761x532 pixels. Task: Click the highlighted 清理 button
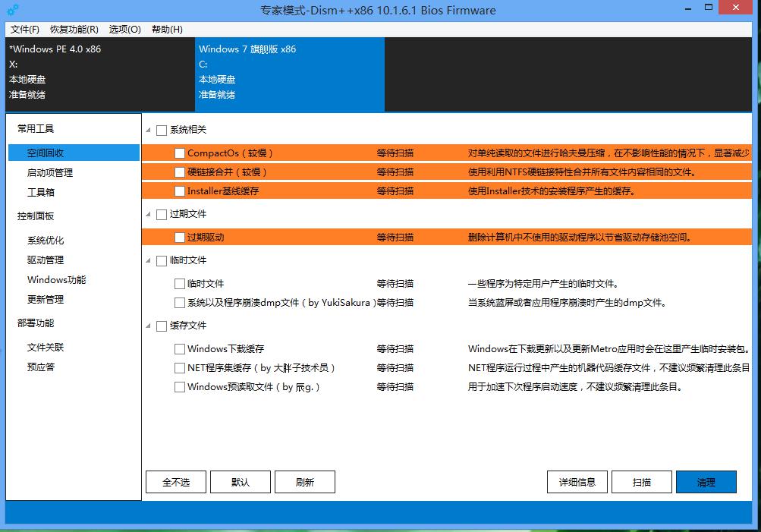(706, 481)
